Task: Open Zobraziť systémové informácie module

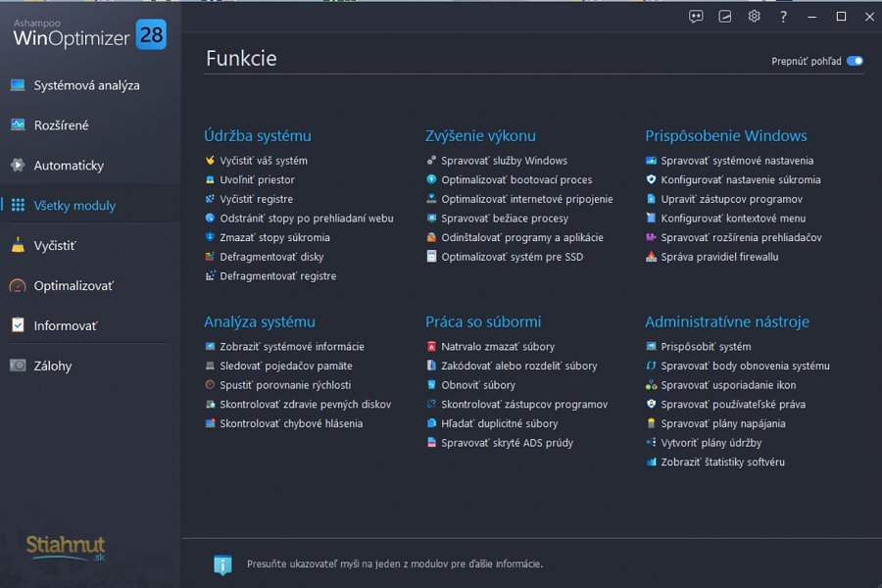Action: [x=292, y=347]
